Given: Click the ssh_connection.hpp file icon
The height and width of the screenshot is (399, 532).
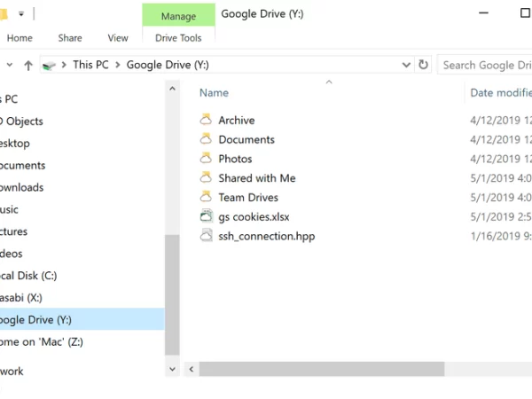Looking at the screenshot, I should [x=206, y=236].
